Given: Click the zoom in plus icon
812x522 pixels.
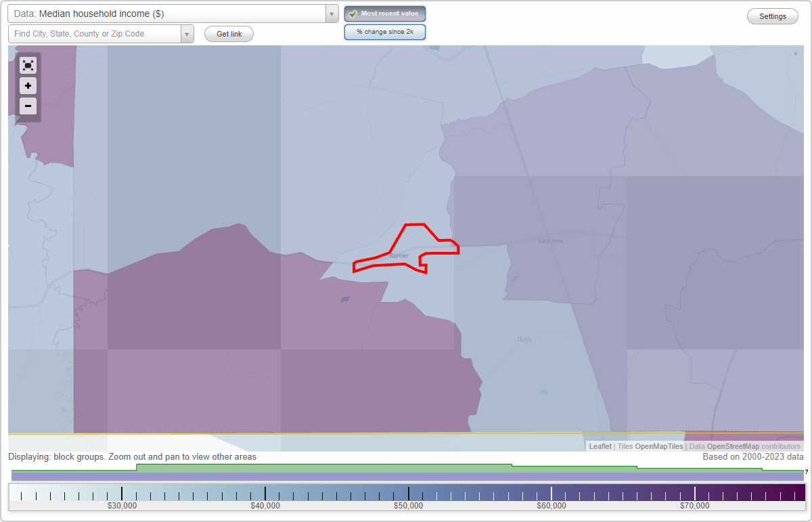Looking at the screenshot, I should click(28, 86).
